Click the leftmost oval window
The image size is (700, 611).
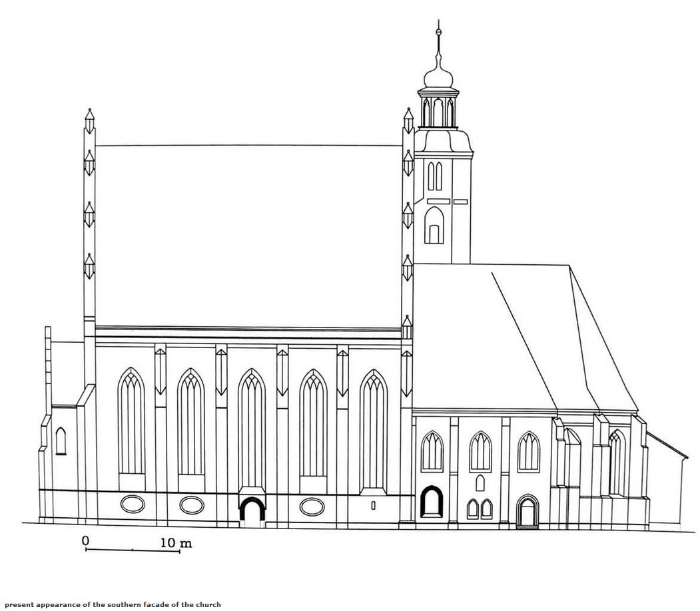pos(133,505)
